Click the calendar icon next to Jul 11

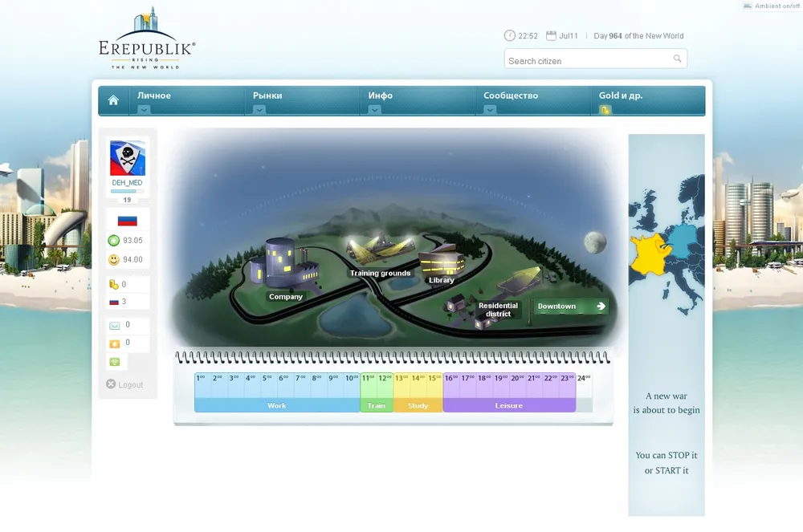tap(551, 35)
